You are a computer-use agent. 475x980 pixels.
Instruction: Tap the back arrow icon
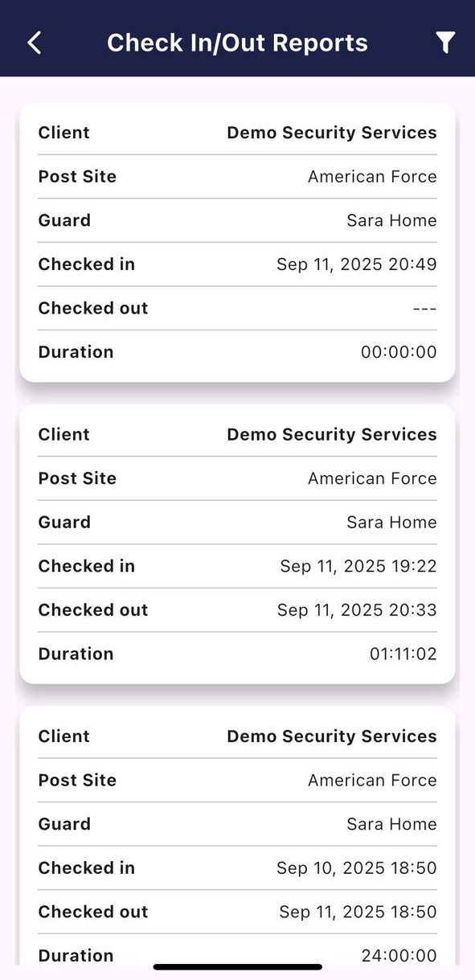point(35,43)
